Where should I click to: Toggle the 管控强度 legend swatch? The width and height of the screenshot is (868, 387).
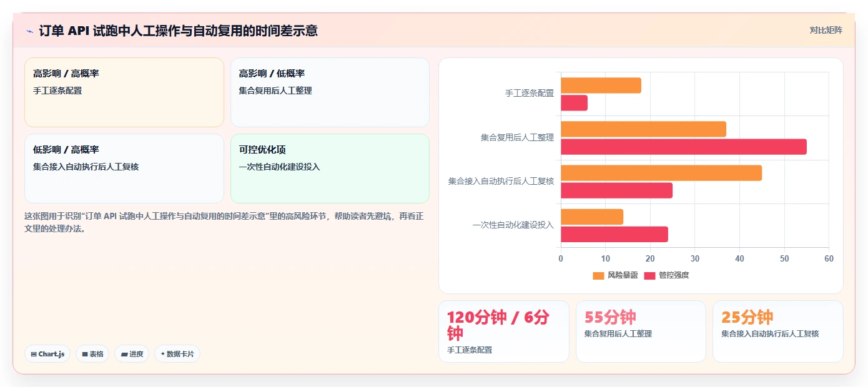[649, 275]
